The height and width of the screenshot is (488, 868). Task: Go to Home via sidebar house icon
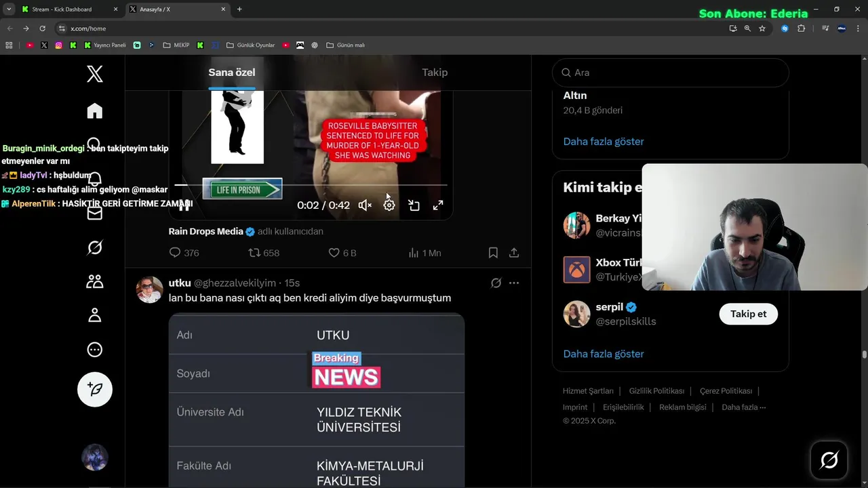tap(95, 111)
